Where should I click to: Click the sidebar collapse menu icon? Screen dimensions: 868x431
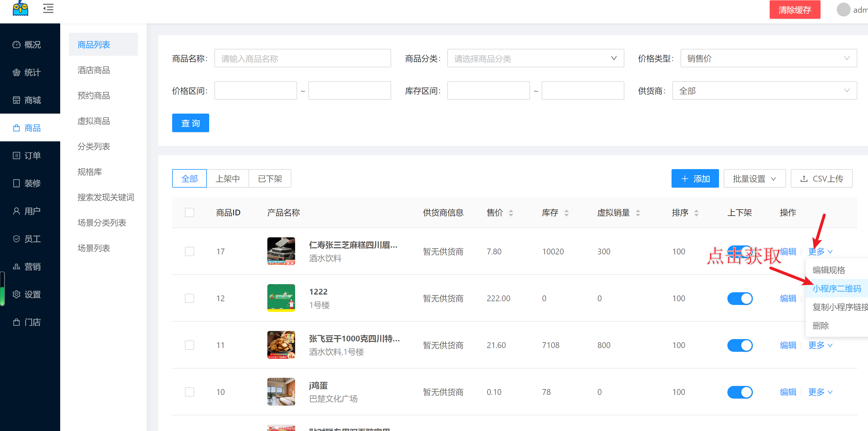48,8
